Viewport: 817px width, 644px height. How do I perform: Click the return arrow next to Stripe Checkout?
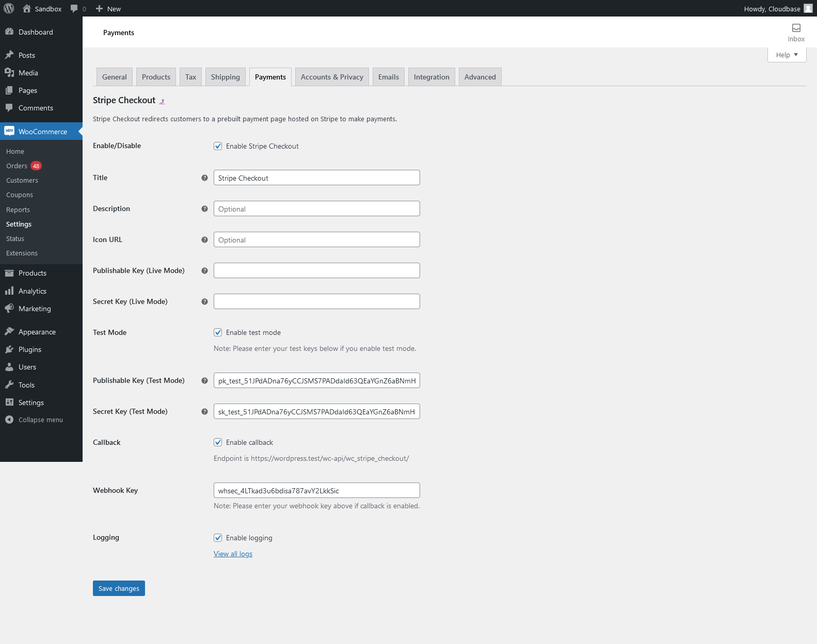point(162,101)
